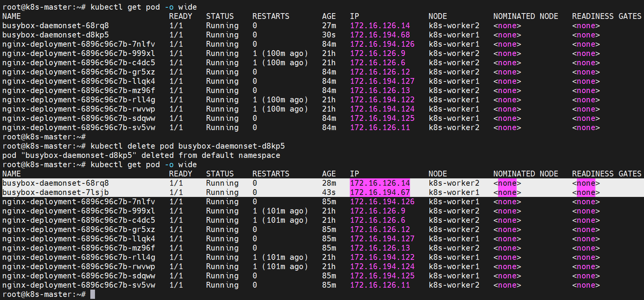Click the RESTARTS column header in the top table
The width and height of the screenshot is (644, 300).
(x=271, y=16)
